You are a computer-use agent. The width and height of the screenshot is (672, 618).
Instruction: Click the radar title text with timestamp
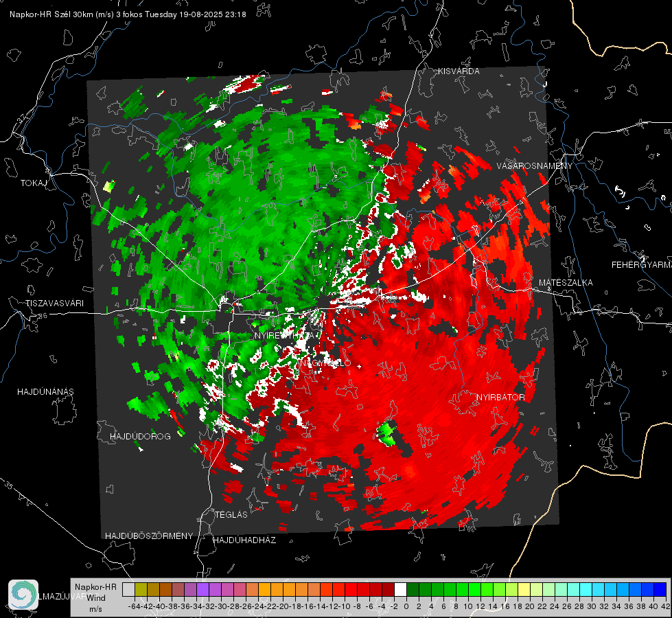[x=128, y=14]
